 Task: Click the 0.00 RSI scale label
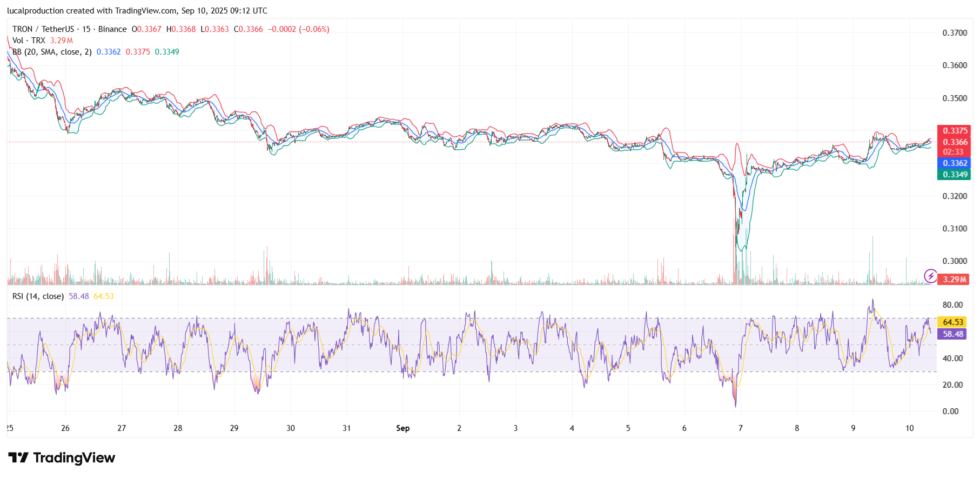point(950,411)
